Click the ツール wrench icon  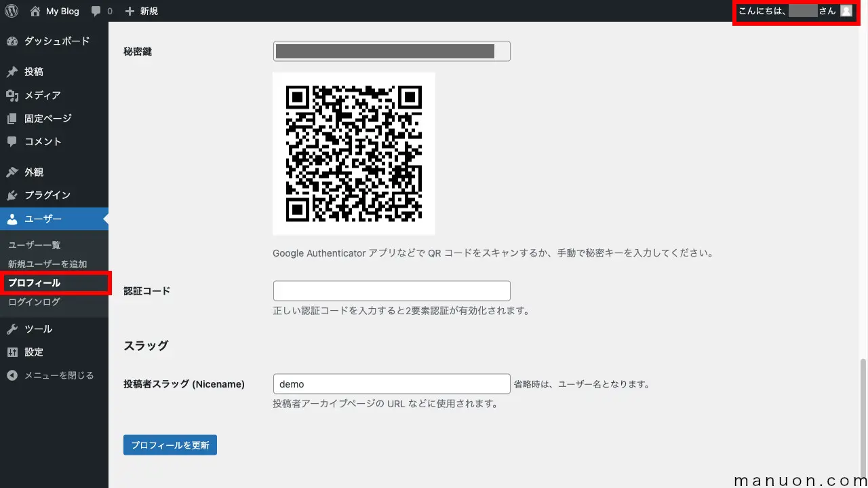(x=12, y=329)
